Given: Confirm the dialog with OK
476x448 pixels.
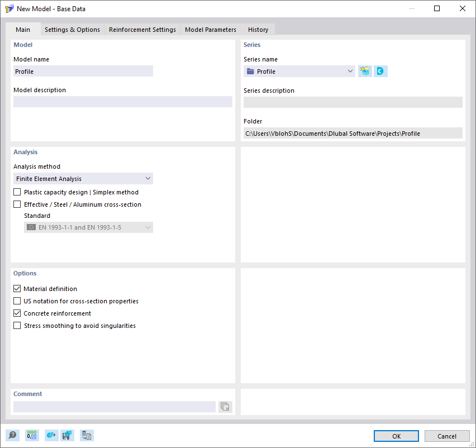Looking at the screenshot, I should coord(396,436).
